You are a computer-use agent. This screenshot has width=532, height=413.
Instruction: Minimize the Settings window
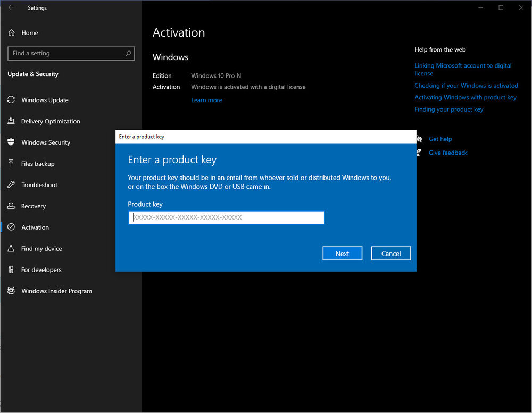click(x=480, y=7)
